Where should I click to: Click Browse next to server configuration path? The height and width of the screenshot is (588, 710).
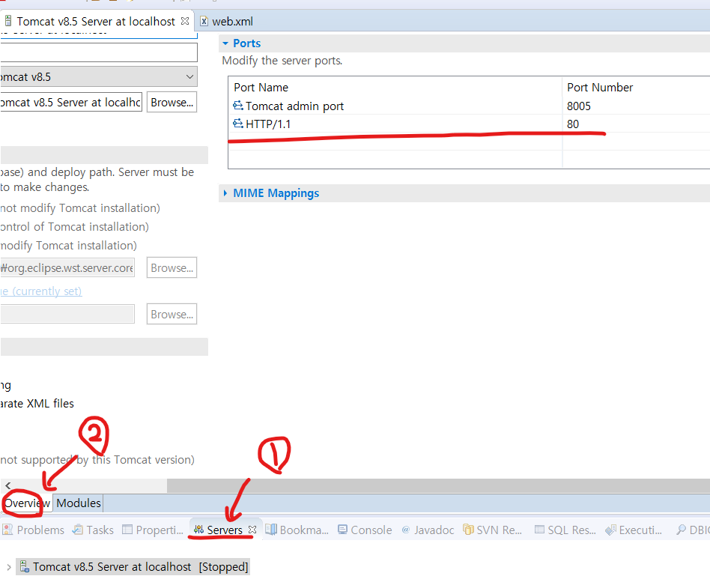click(172, 103)
